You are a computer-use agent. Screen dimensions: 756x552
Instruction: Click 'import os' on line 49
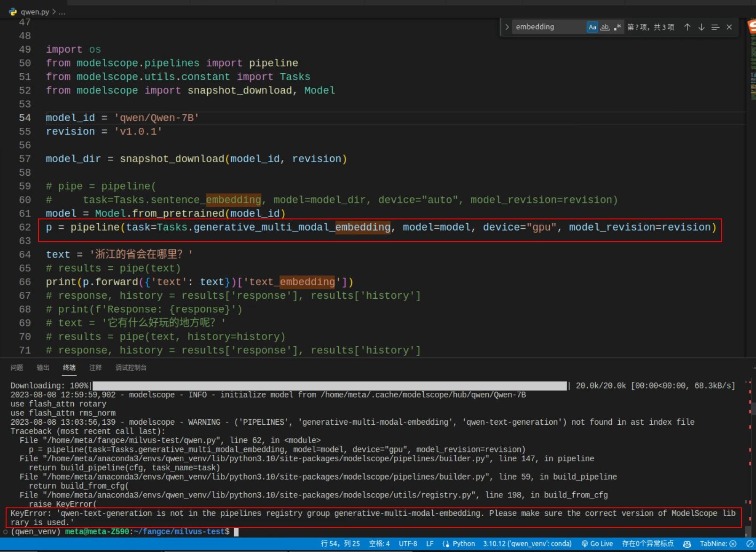73,49
